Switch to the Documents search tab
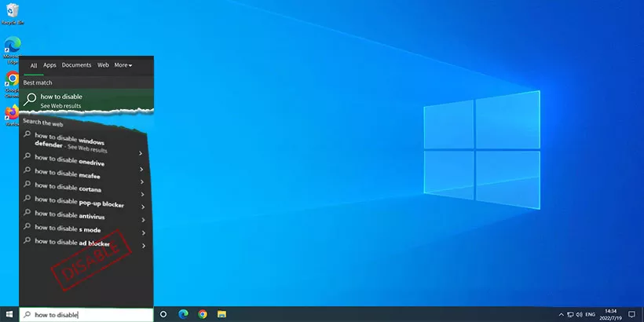Image resolution: width=644 pixels, height=322 pixels. (x=76, y=65)
